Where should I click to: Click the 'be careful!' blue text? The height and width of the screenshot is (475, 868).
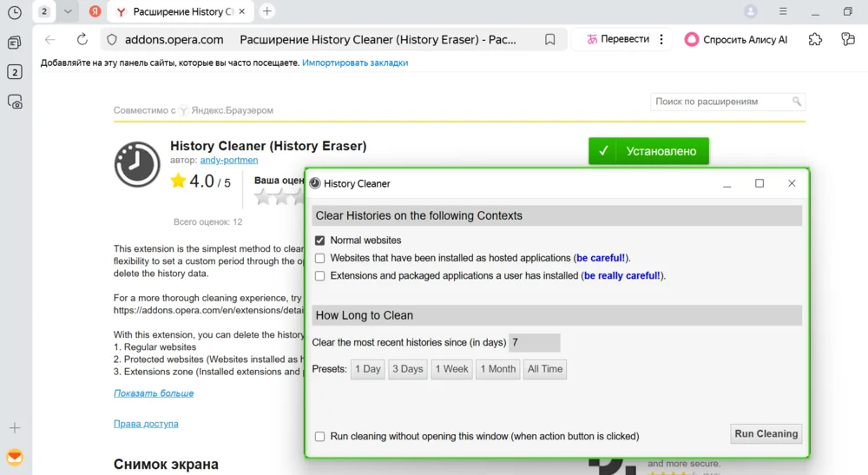click(600, 258)
